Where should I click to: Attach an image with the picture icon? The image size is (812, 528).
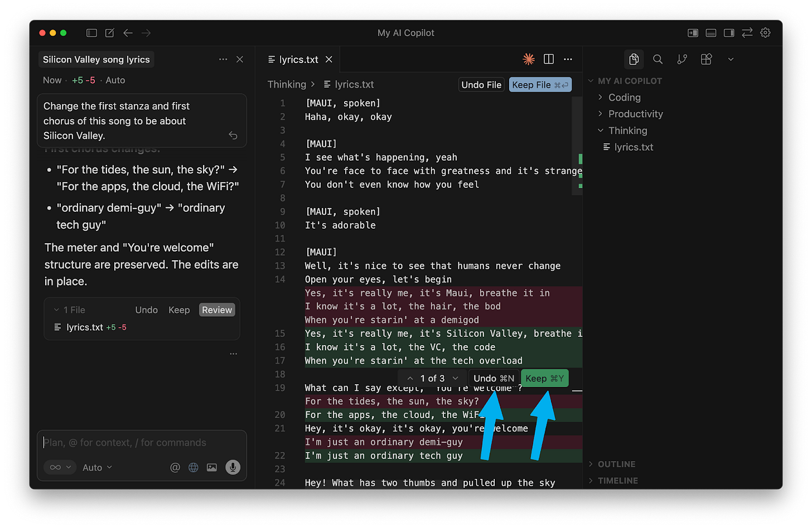[x=212, y=467]
